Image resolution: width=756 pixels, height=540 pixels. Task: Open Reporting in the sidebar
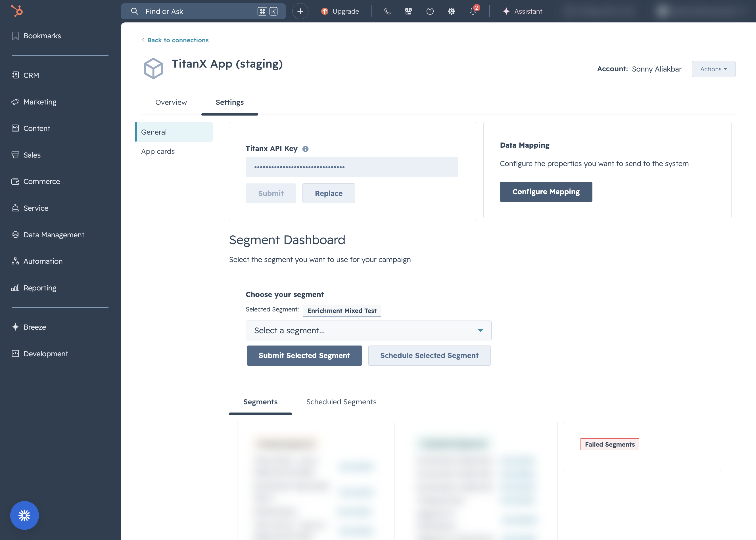point(34,288)
